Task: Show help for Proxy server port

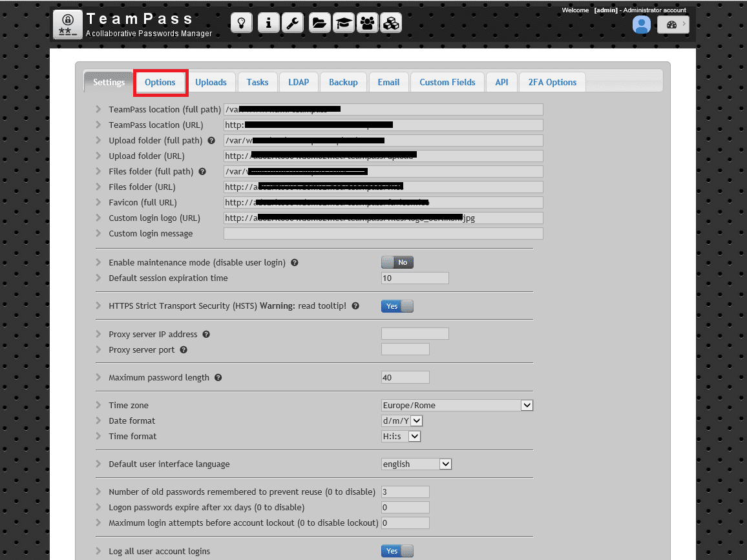Action: [x=184, y=349]
